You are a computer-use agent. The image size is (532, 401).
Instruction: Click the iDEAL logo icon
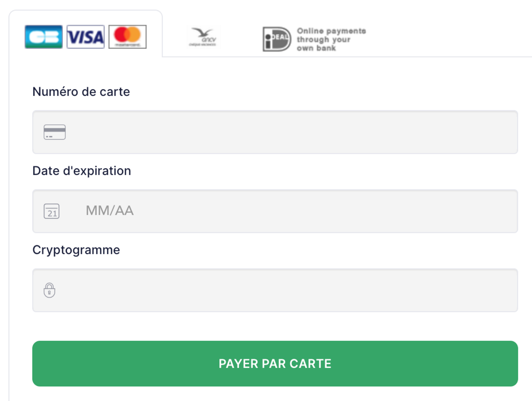(277, 39)
